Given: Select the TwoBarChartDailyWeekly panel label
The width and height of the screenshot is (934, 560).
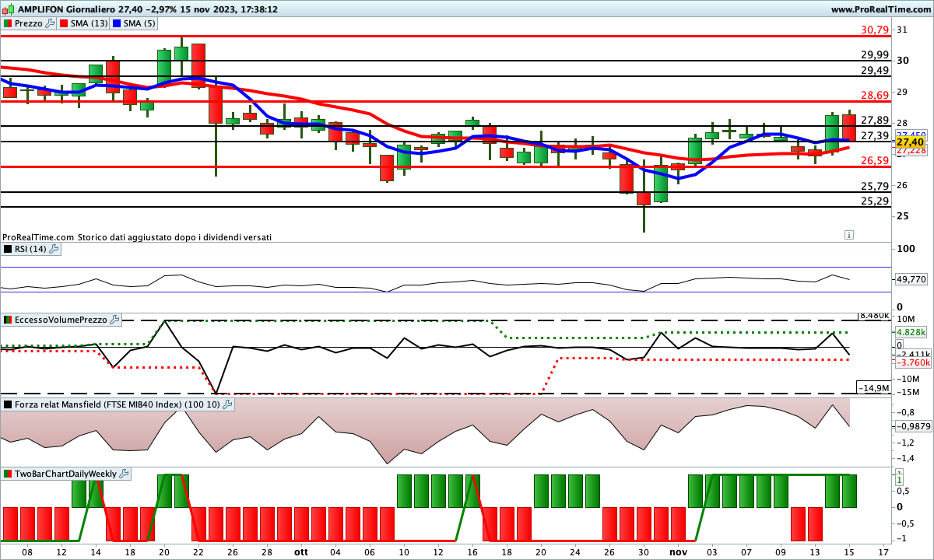Looking at the screenshot, I should pyautogui.click(x=66, y=474).
